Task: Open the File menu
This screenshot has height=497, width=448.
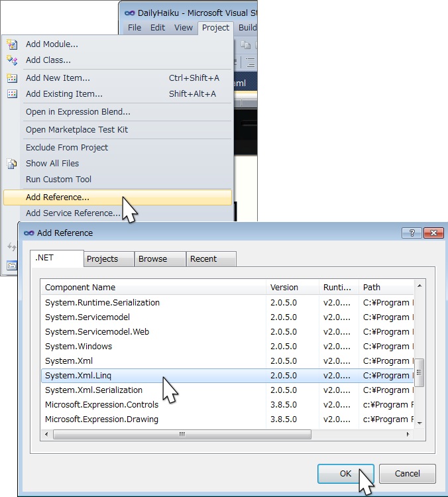Action: coord(135,28)
